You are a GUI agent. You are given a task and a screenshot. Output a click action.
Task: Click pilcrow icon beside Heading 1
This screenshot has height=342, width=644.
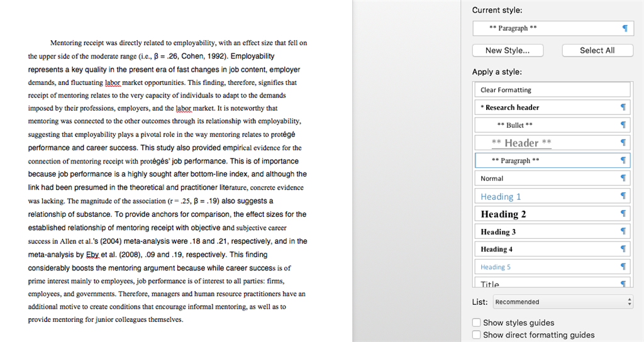coord(623,196)
